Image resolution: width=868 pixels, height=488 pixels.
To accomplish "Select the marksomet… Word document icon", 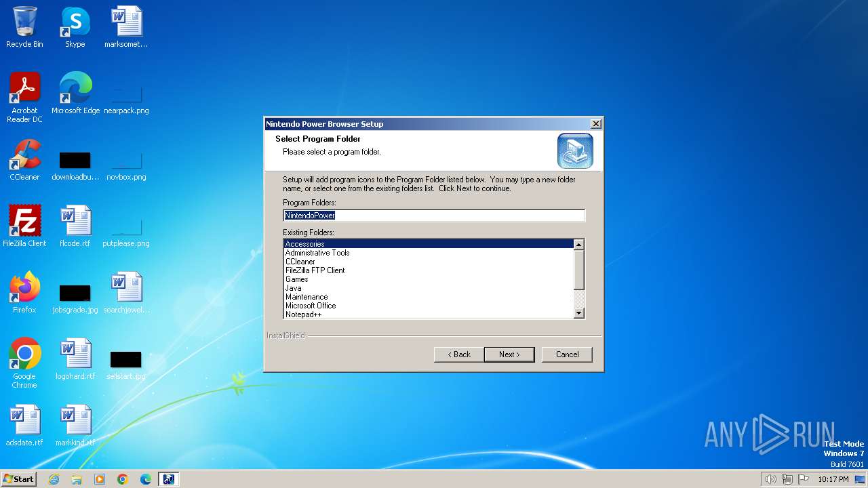I will point(126,27).
